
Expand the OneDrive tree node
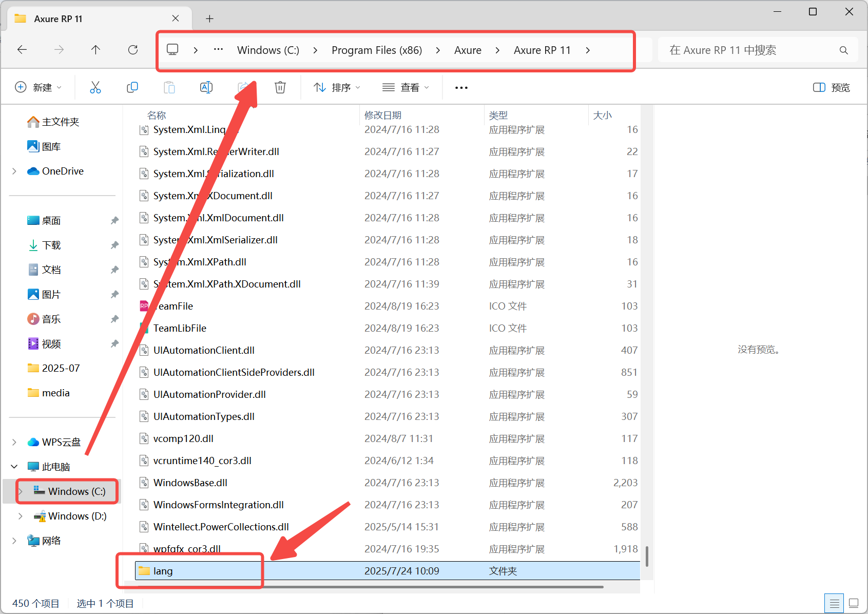coord(14,171)
